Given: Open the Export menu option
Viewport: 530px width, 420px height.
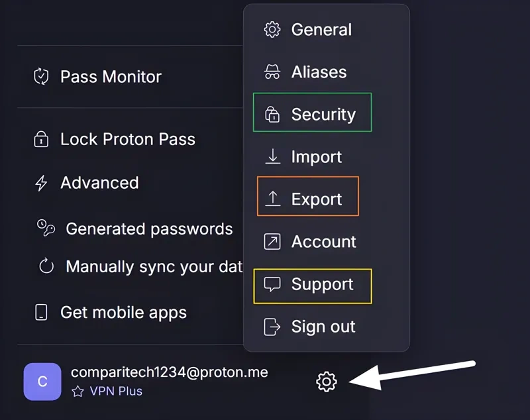Looking at the screenshot, I should coord(316,198).
